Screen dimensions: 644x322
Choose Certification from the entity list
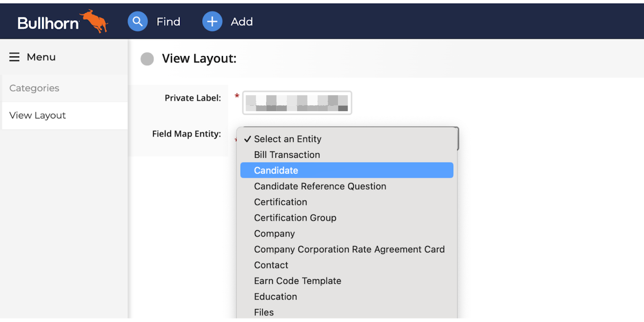(281, 202)
